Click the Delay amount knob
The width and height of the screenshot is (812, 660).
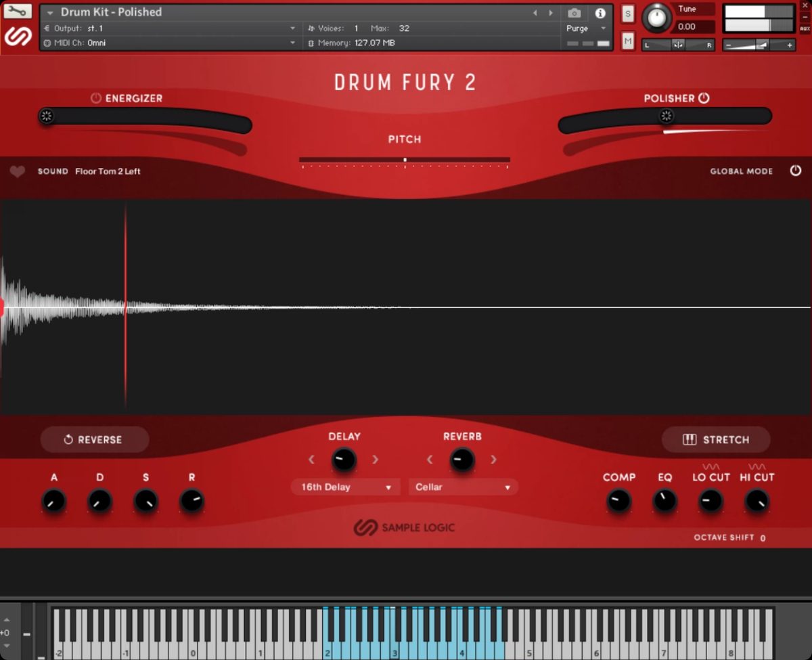344,460
